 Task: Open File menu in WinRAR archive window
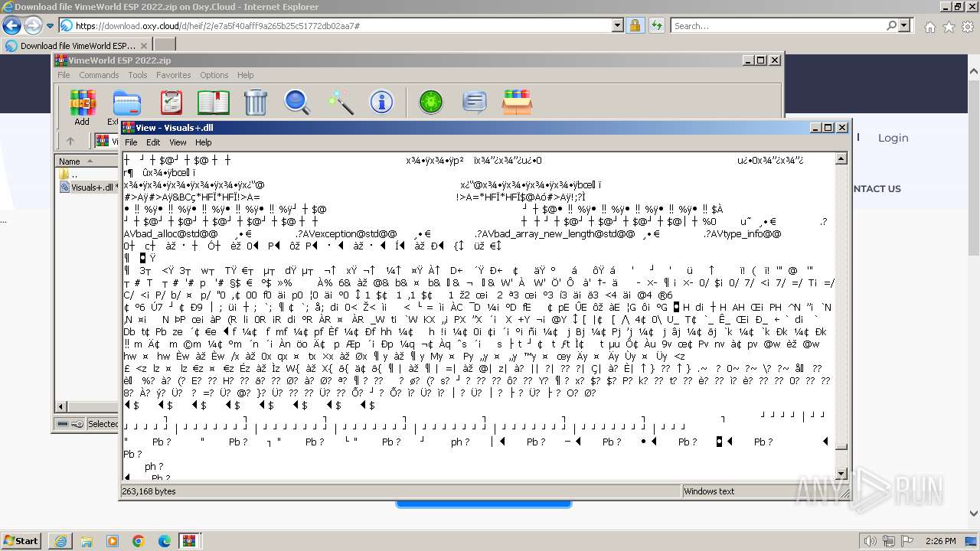(x=64, y=75)
